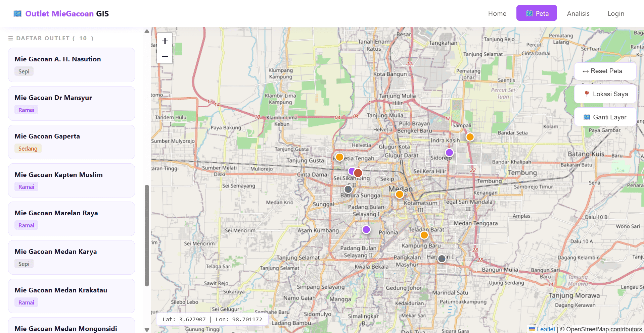The height and width of the screenshot is (333, 644).
Task: Click the orange marker near Sampali
Action: tap(470, 137)
